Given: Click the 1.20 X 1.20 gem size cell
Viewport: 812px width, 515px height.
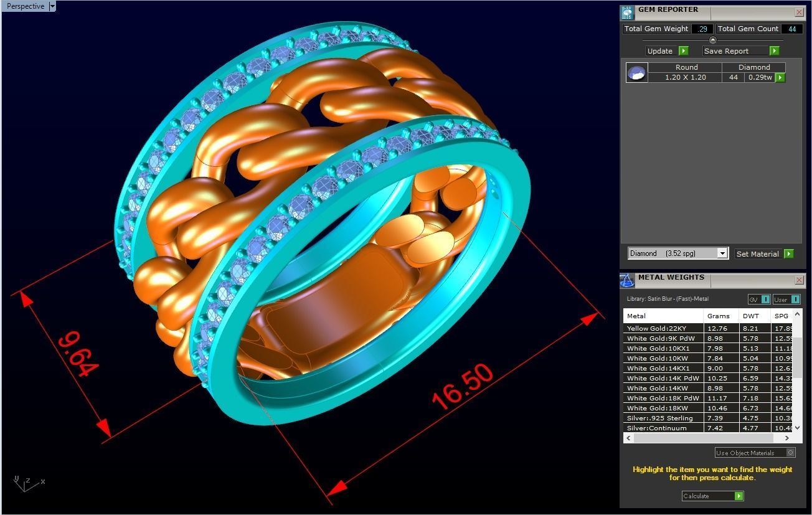Looking at the screenshot, I should pos(685,77).
